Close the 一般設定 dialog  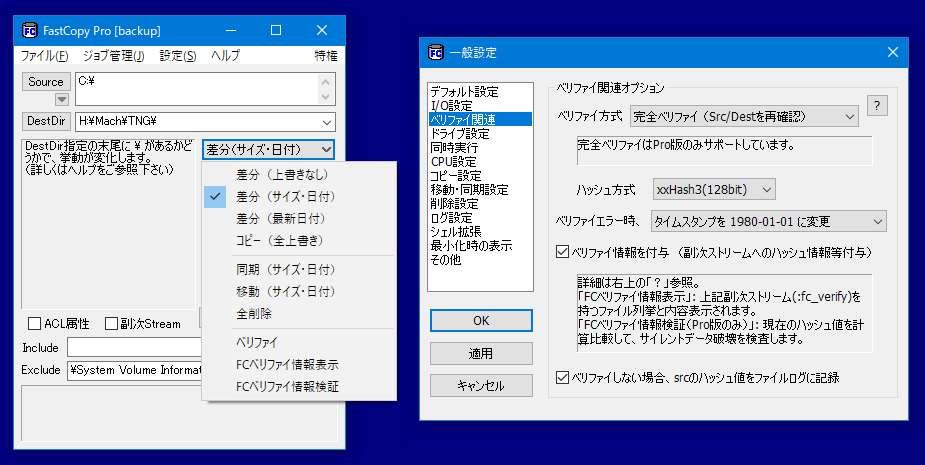coord(893,53)
